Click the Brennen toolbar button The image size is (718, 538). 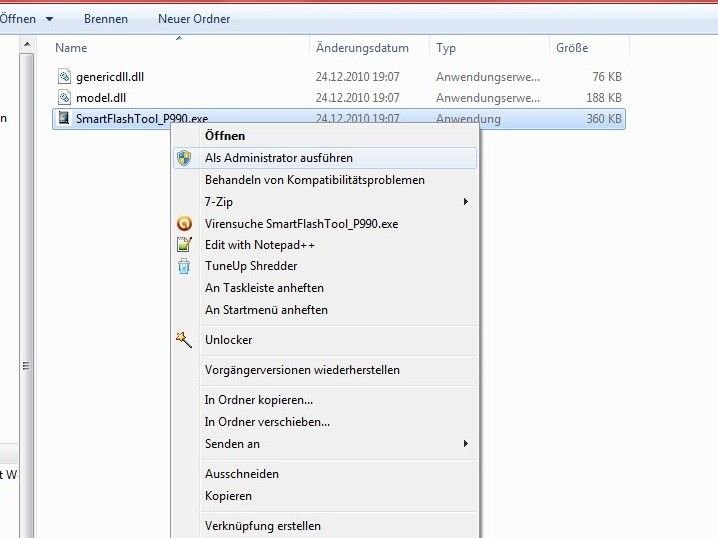pyautogui.click(x=106, y=19)
